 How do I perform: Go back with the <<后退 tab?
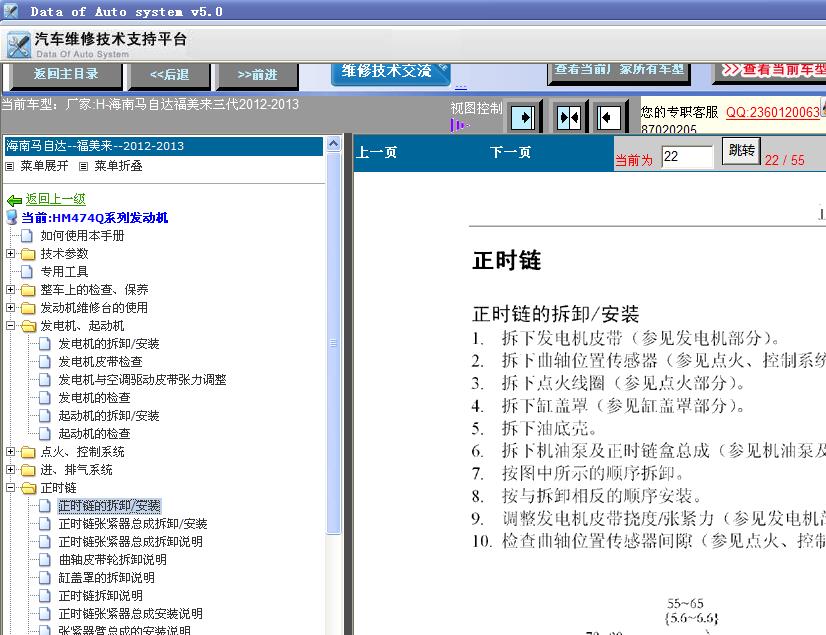[x=169, y=75]
